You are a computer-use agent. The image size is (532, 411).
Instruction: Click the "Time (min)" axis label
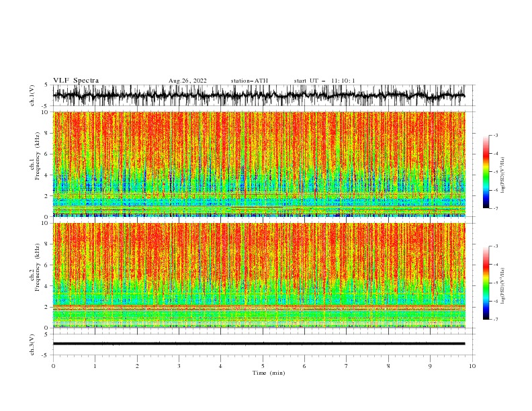(269, 373)
